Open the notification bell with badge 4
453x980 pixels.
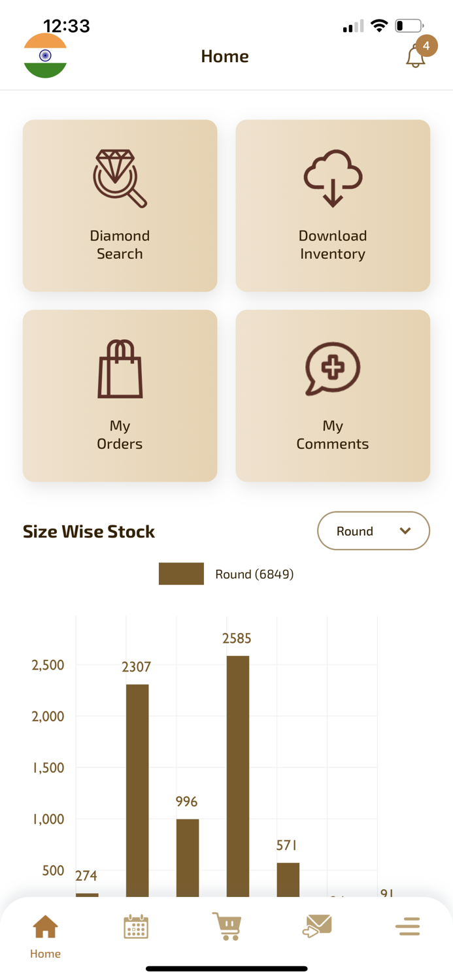[416, 56]
